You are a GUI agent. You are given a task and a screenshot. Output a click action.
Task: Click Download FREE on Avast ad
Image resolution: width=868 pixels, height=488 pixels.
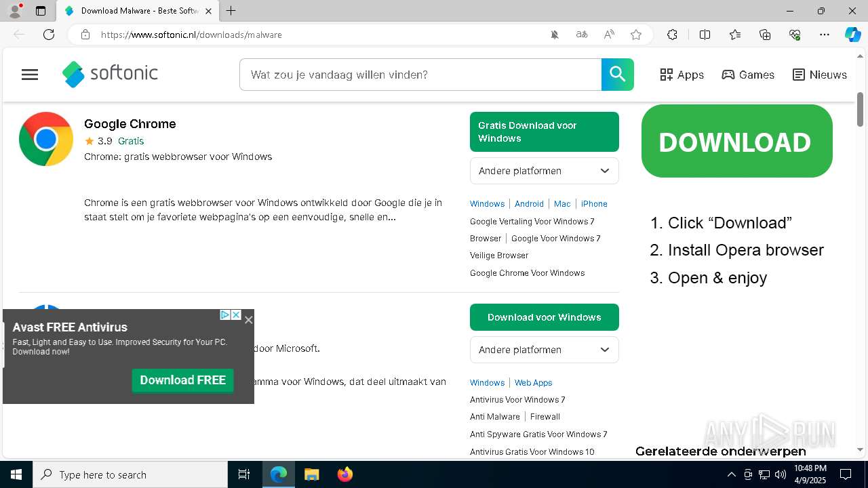coord(183,380)
